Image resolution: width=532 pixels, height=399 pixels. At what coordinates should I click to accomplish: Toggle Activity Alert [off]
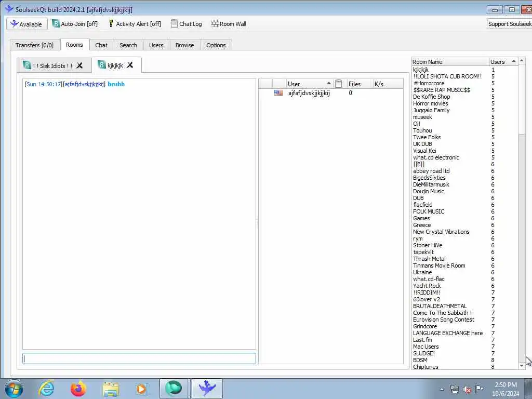(135, 24)
